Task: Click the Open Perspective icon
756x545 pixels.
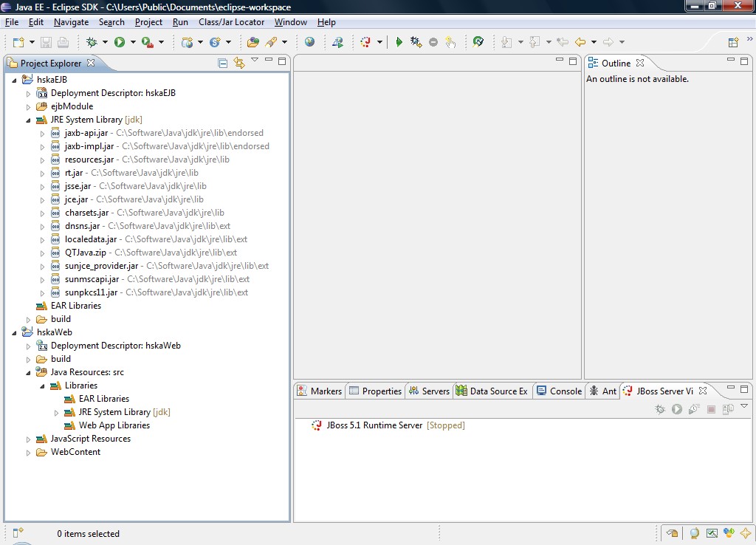Action: click(x=733, y=42)
